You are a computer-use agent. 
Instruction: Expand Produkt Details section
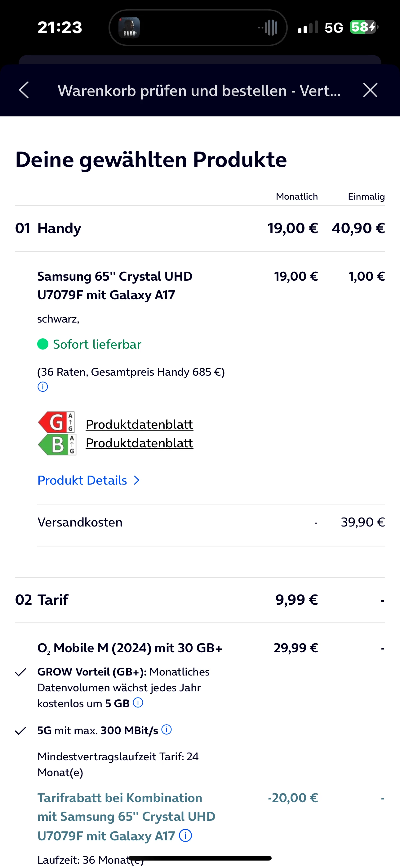click(82, 480)
